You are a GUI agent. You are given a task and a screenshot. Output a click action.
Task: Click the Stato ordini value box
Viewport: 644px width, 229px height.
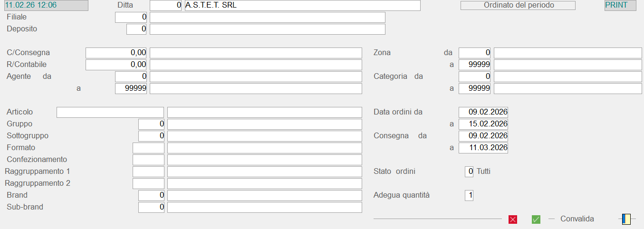coord(469,172)
